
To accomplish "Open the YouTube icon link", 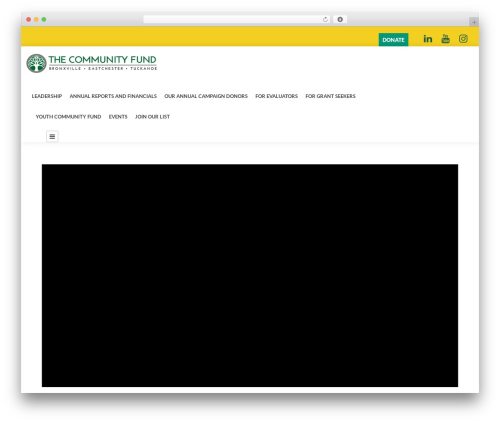I will [445, 39].
